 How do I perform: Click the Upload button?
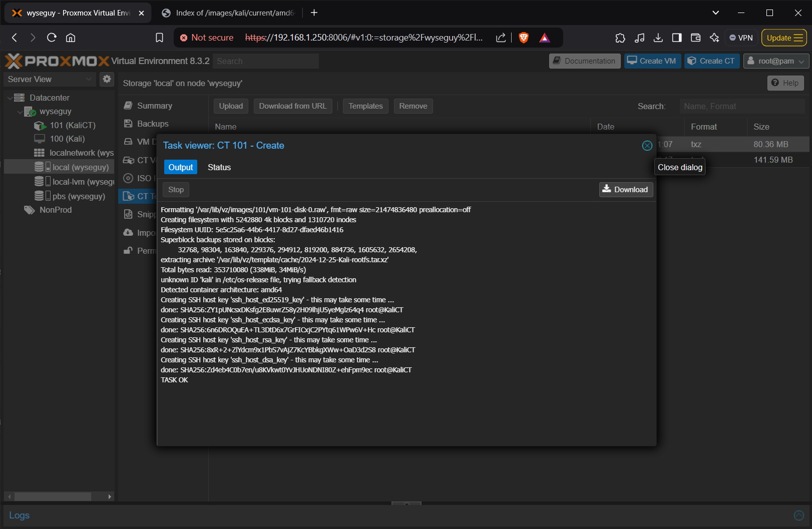231,106
